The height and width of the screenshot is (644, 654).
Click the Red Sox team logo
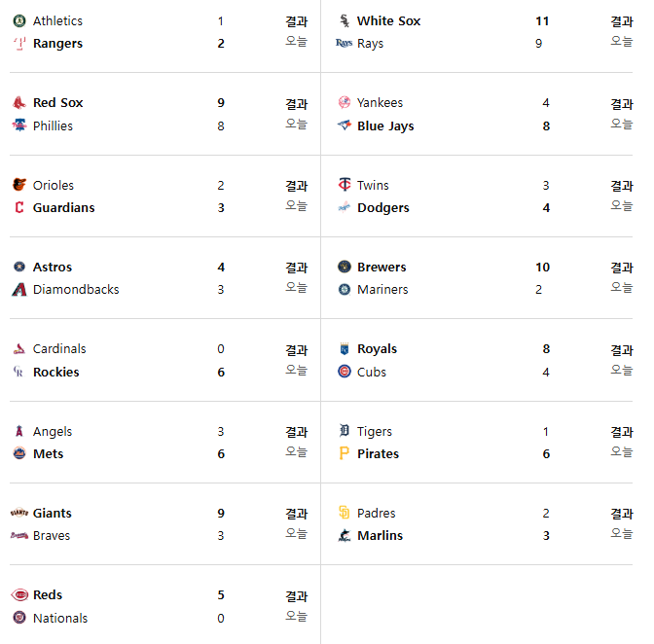point(19,102)
